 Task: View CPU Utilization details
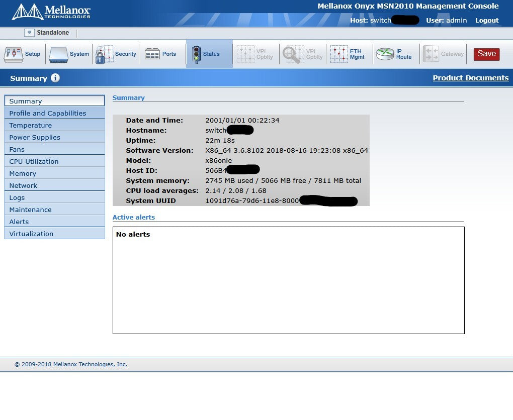click(x=34, y=161)
